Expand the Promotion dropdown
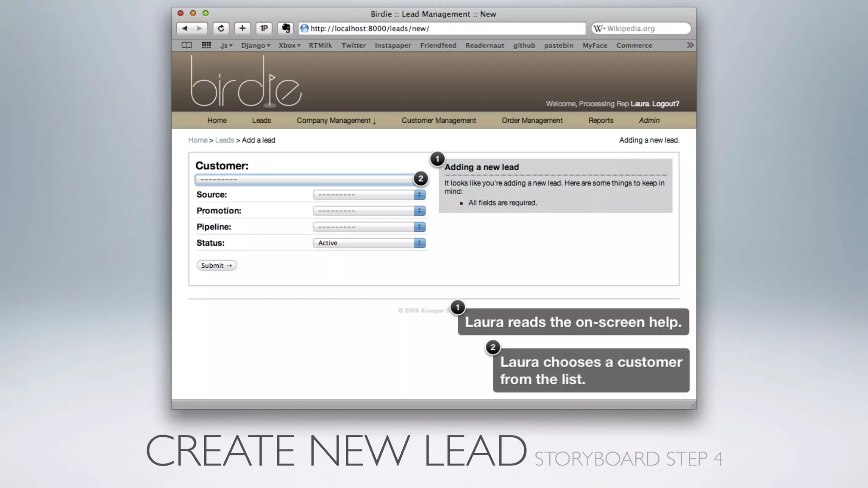This screenshot has height=488, width=868. pos(369,211)
